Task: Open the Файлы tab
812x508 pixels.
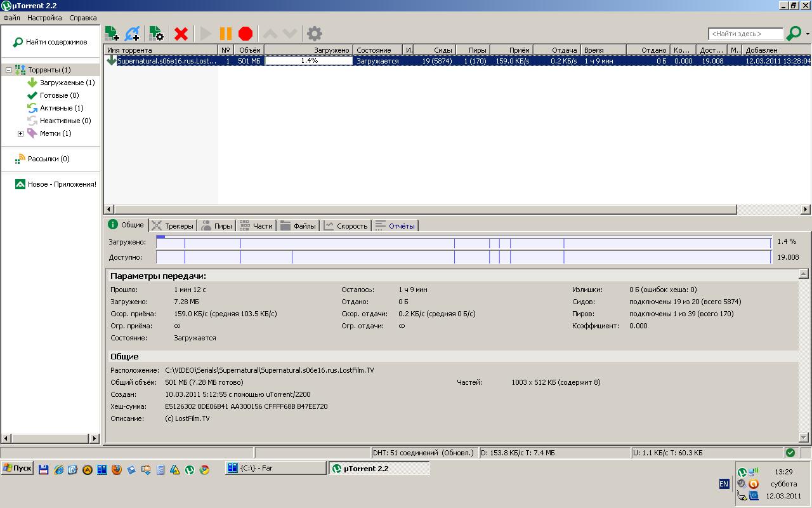Action: pyautogui.click(x=298, y=225)
